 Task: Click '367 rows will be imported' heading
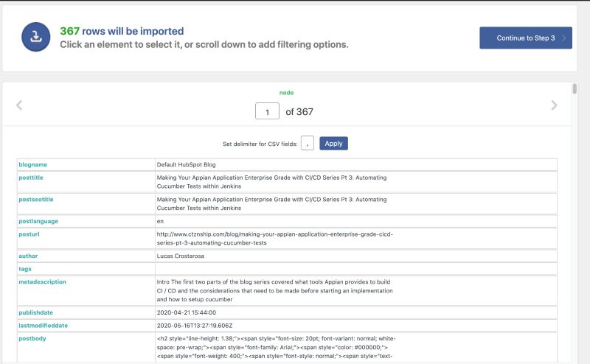[x=122, y=31]
